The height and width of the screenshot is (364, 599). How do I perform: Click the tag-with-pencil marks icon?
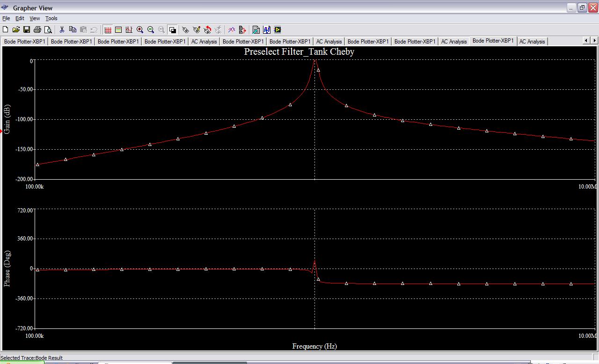(197, 29)
